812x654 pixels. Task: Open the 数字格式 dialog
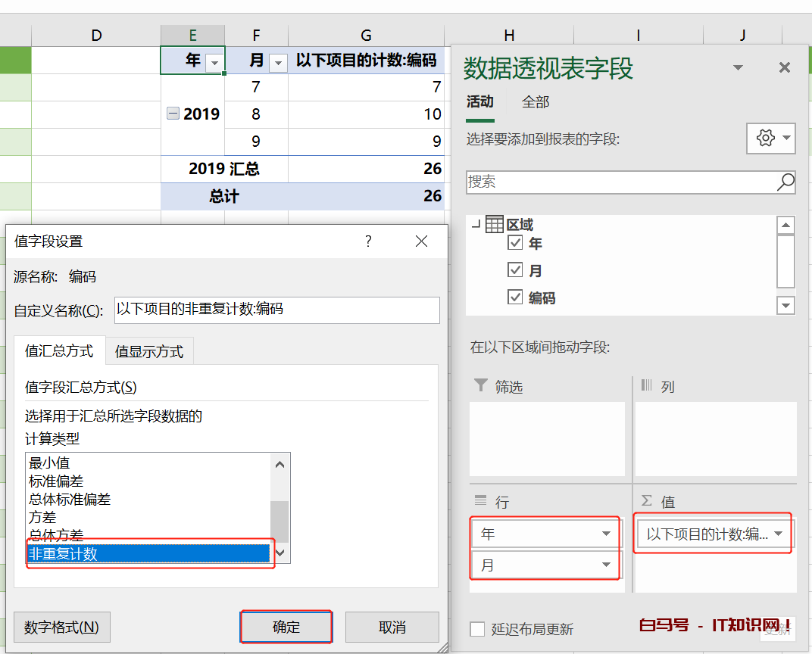point(61,627)
